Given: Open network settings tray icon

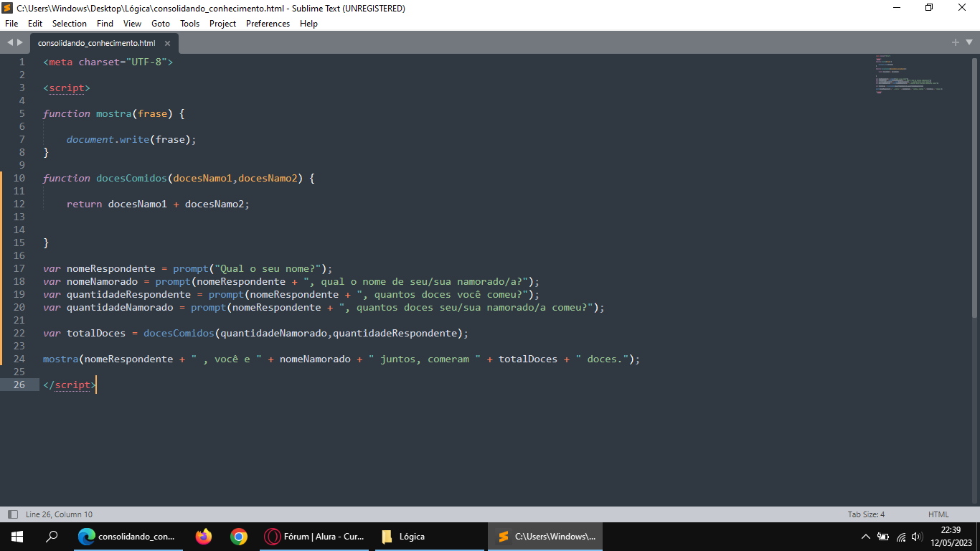Looking at the screenshot, I should pyautogui.click(x=900, y=536).
